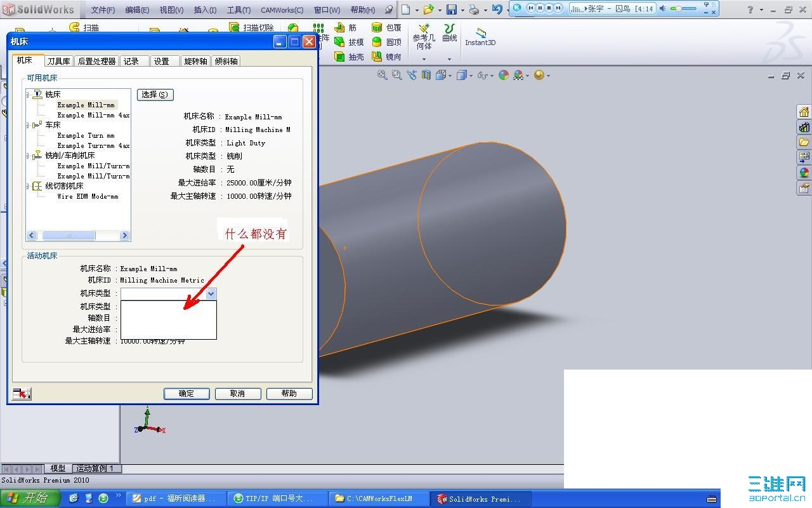Viewport: 812px width, 508px height.
Task: Click the 开始 Start button
Action: coord(30,498)
